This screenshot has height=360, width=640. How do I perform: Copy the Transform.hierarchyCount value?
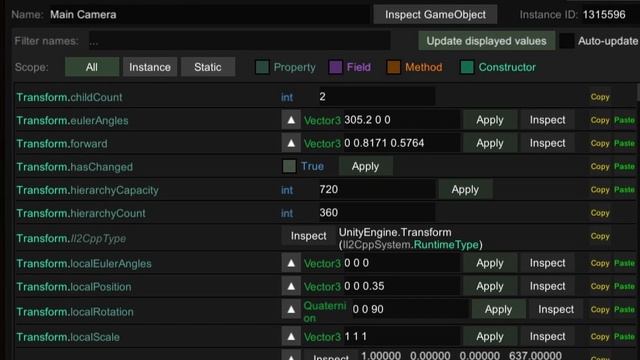pyautogui.click(x=600, y=213)
